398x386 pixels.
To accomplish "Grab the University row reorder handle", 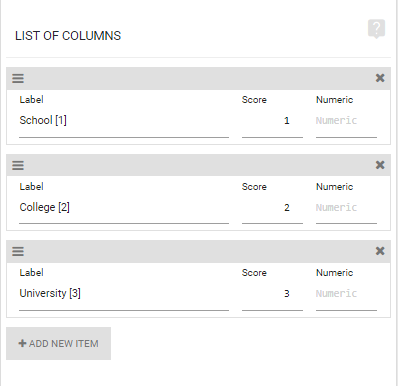I will pos(18,251).
